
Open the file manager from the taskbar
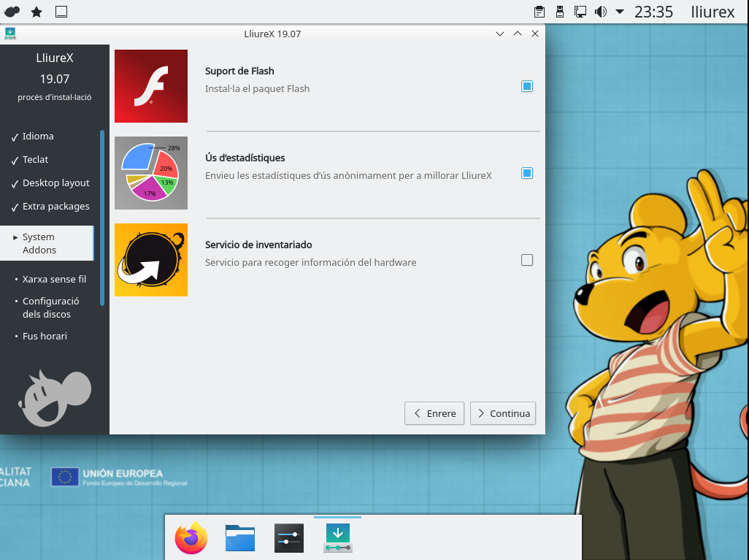tap(239, 537)
